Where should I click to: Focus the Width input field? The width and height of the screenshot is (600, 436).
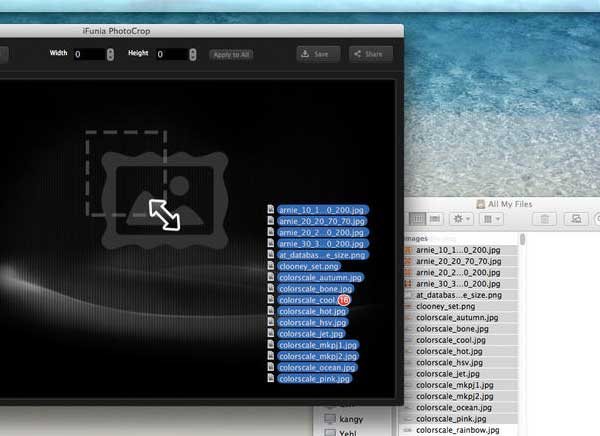(x=89, y=54)
